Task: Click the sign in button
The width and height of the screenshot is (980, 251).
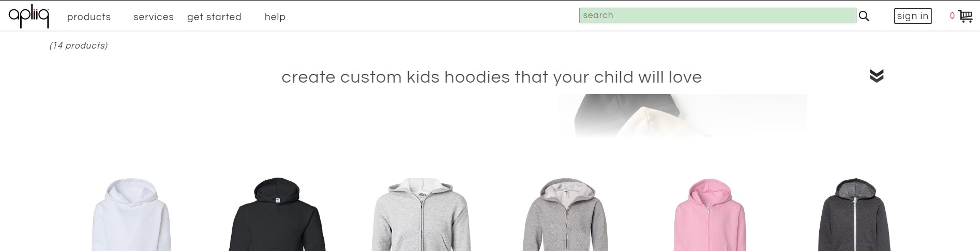Action: click(x=913, y=16)
